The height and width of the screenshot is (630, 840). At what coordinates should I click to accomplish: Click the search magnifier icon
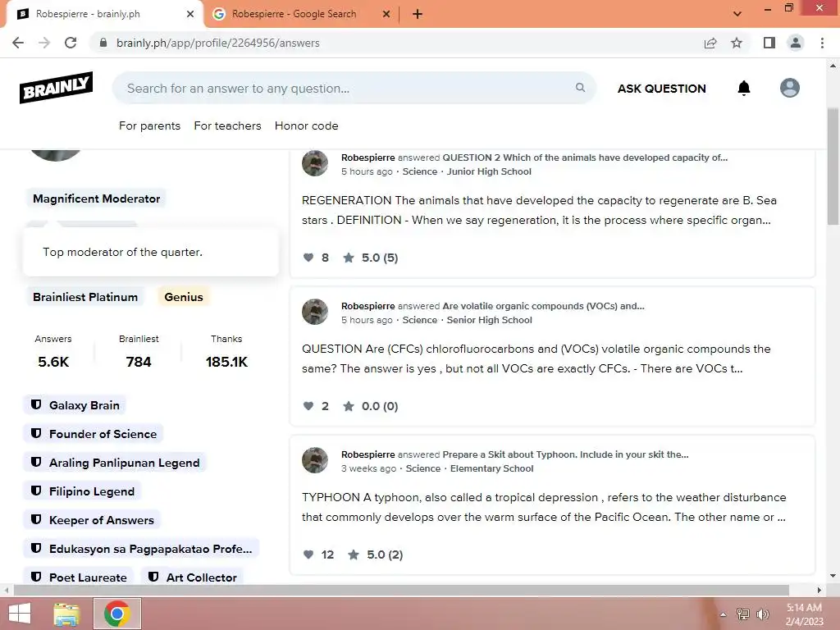click(x=580, y=87)
